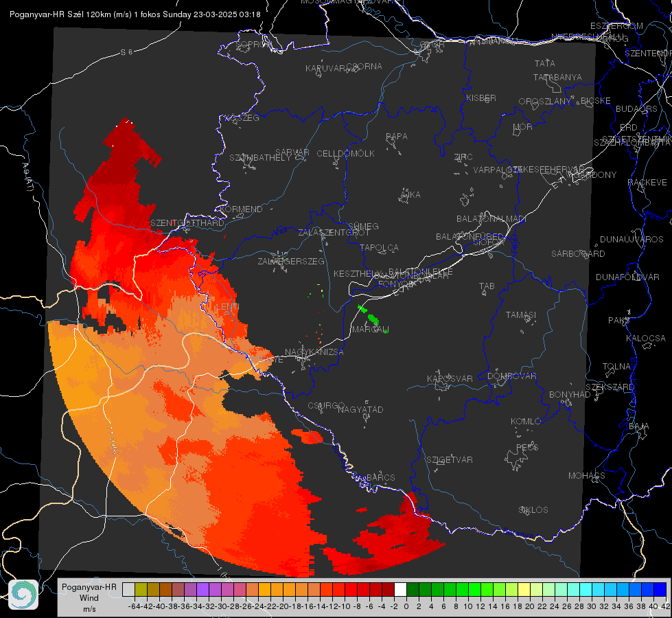Click the TAMASI city label
The height and width of the screenshot is (618, 672).
[x=521, y=314]
